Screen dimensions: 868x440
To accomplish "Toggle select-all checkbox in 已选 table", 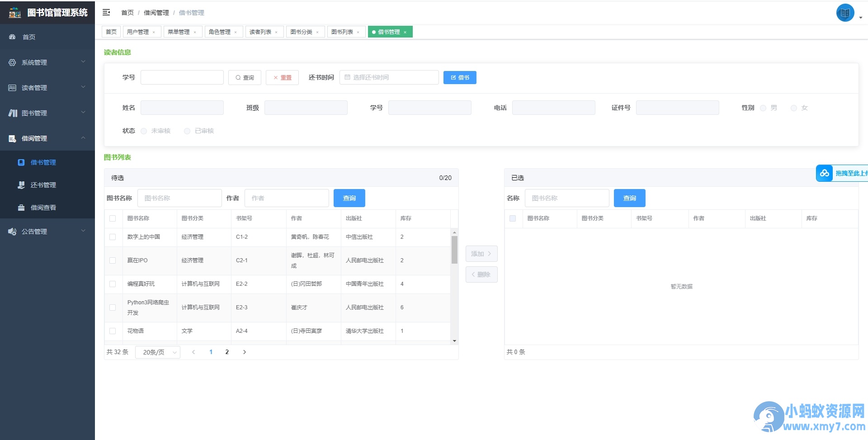I will click(x=513, y=218).
